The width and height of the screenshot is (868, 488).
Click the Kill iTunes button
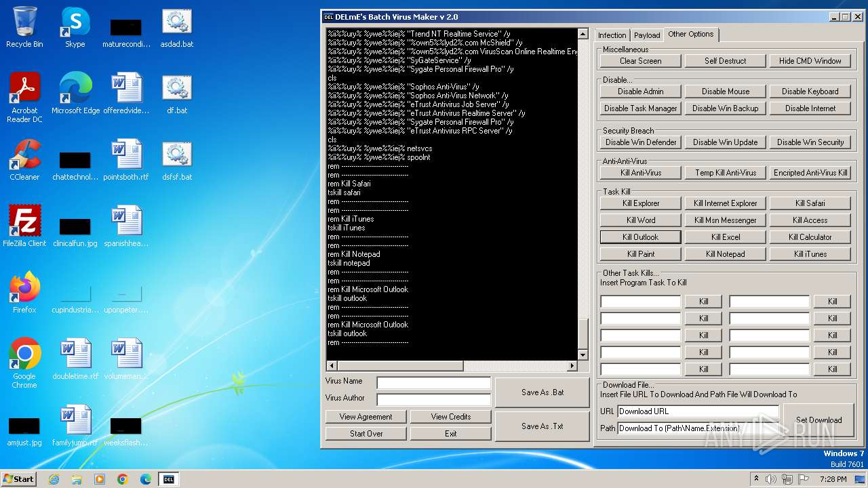coord(810,254)
